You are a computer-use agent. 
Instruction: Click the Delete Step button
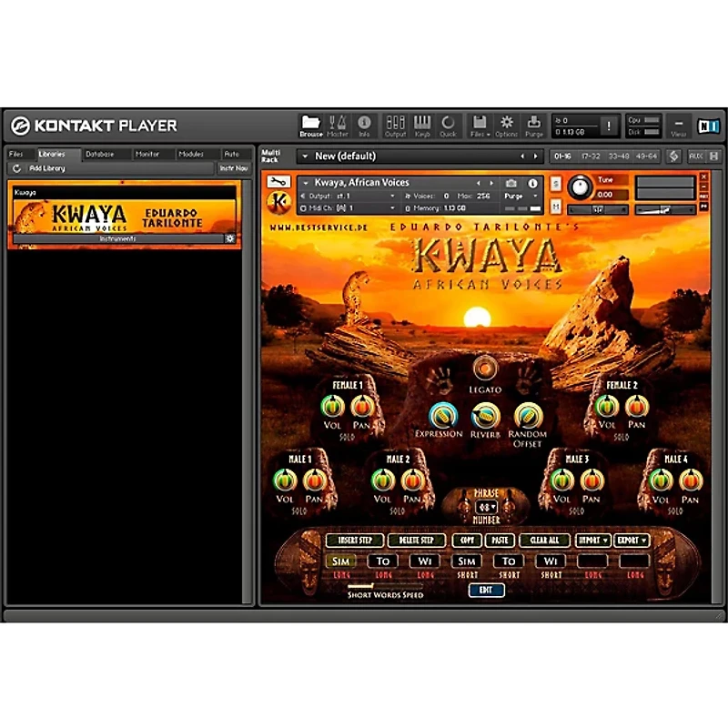416,541
